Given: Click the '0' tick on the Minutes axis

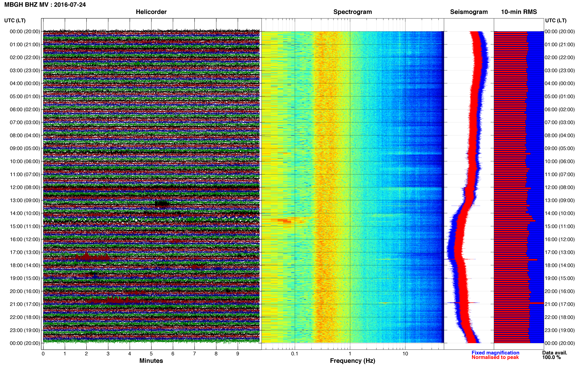Looking at the screenshot, I should [43, 354].
